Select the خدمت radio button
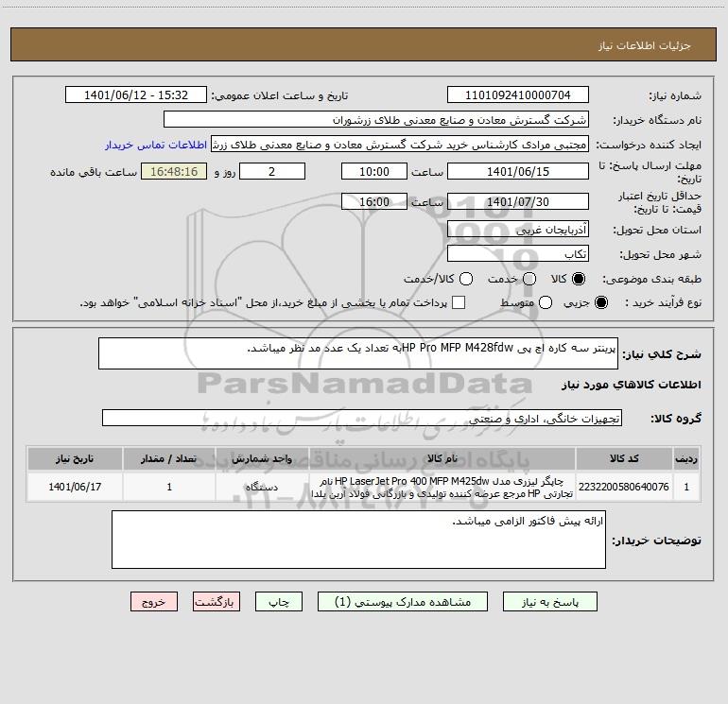Screen dimensions: 728x704 tap(529, 279)
